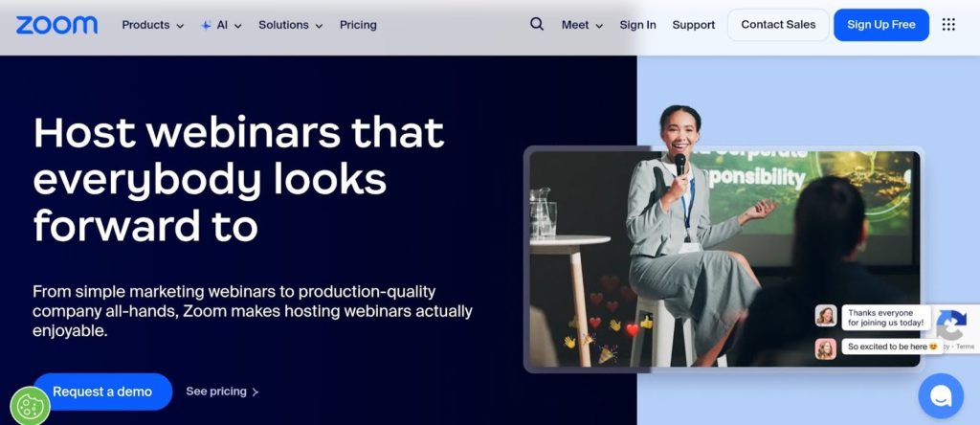Click the Contact Sales button
Viewport: 980px width, 425px height.
coord(776,25)
